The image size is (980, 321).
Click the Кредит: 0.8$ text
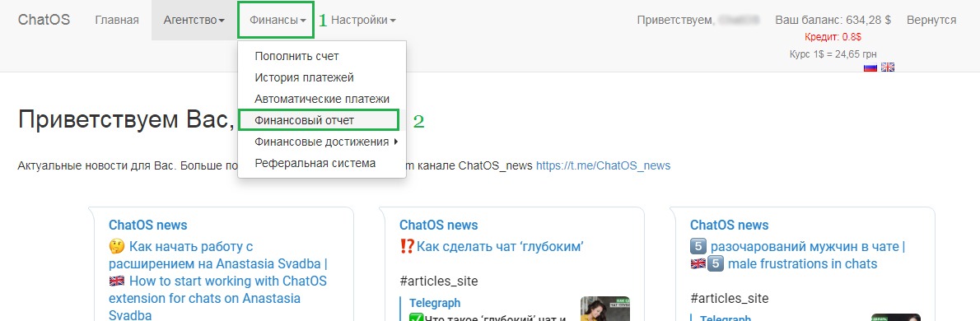[833, 37]
